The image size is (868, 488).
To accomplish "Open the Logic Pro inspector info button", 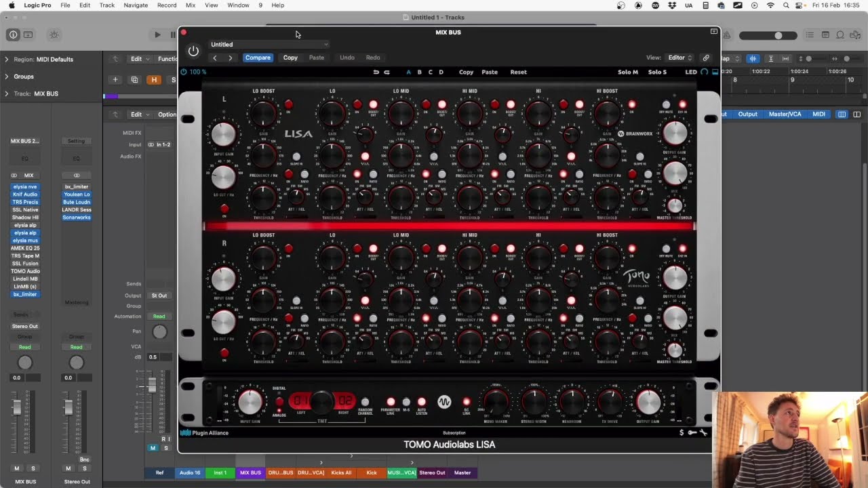I will pos(13,35).
